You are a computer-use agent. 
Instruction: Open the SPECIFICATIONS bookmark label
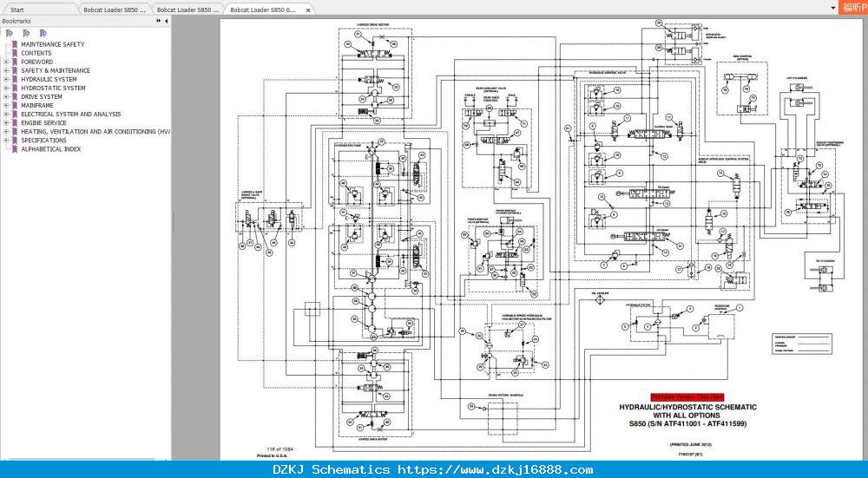(x=43, y=141)
